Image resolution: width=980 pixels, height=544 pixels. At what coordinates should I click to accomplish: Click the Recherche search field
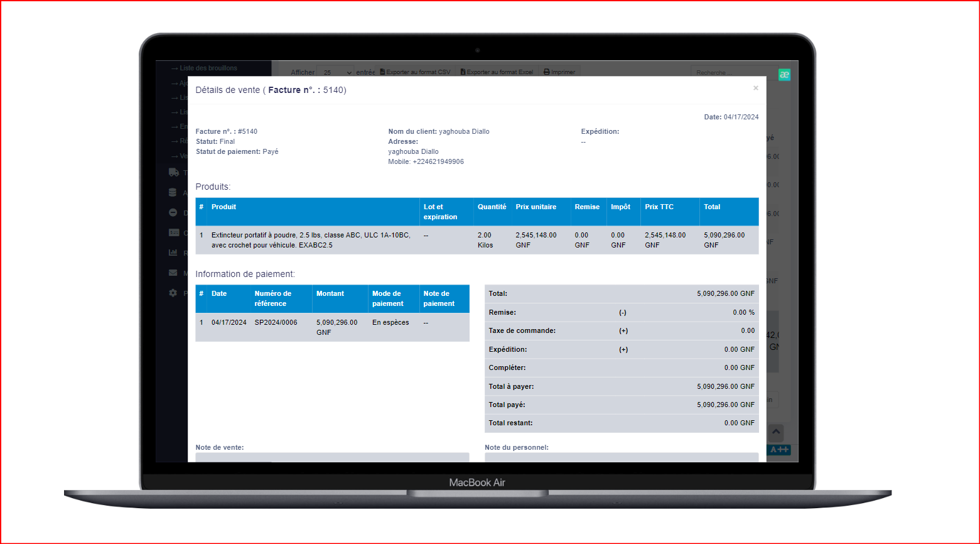(x=733, y=72)
